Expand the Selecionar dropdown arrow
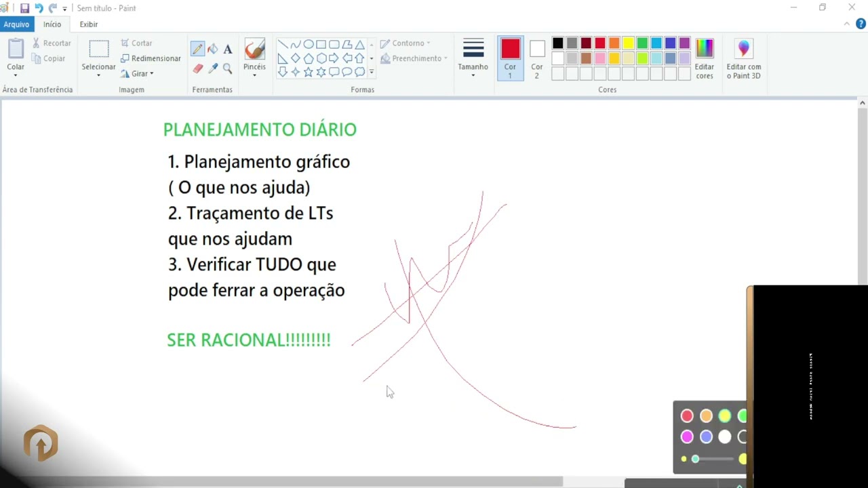Image resolution: width=868 pixels, height=488 pixels. tap(98, 75)
